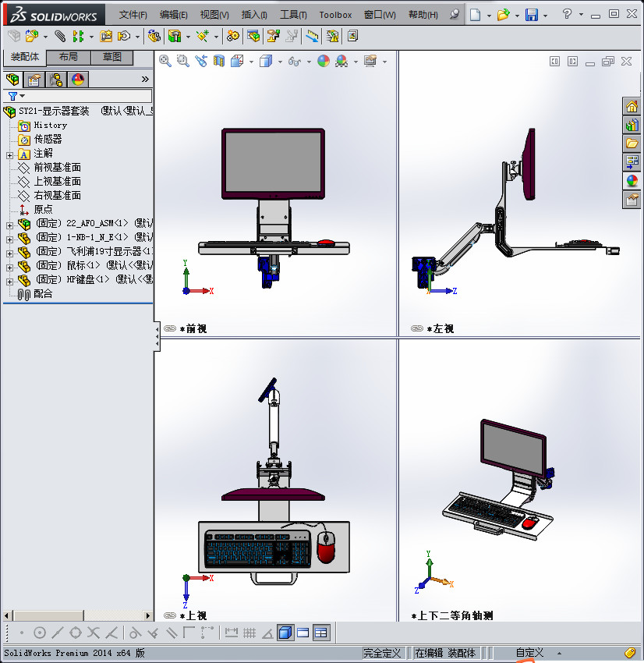Toggle the link views icon beside *上视
This screenshot has width=644, height=663.
170,615
